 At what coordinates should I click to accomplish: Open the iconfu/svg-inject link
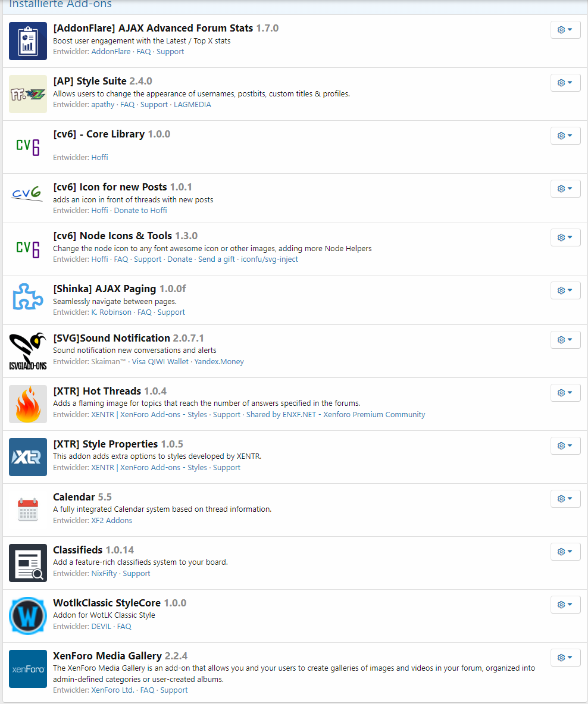[270, 259]
